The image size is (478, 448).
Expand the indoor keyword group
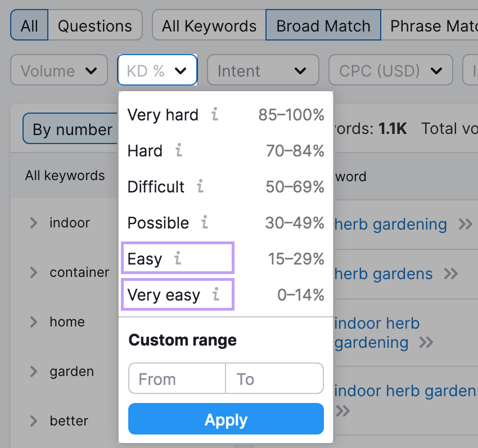(x=34, y=223)
